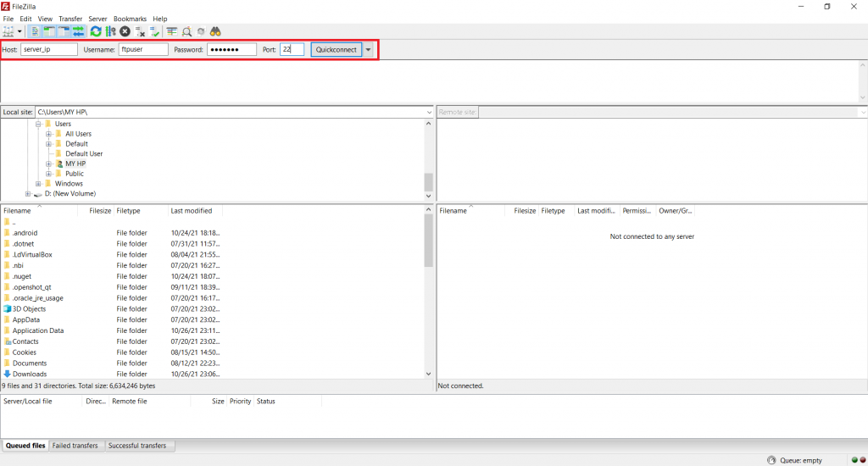Disconnect from visible server icon
The width and height of the screenshot is (868, 466).
pyautogui.click(x=140, y=31)
